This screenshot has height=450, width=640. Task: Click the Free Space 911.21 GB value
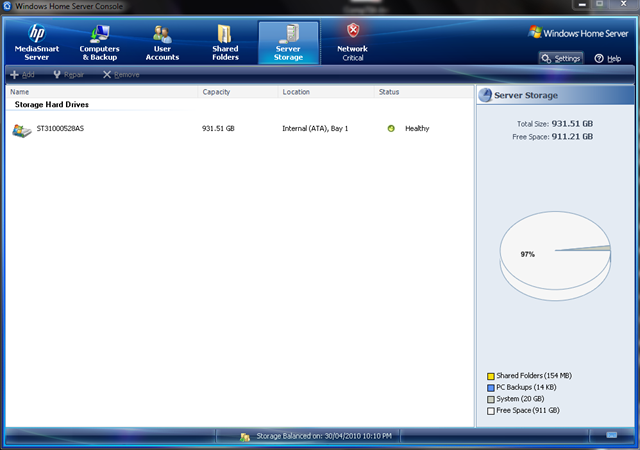[572, 137]
